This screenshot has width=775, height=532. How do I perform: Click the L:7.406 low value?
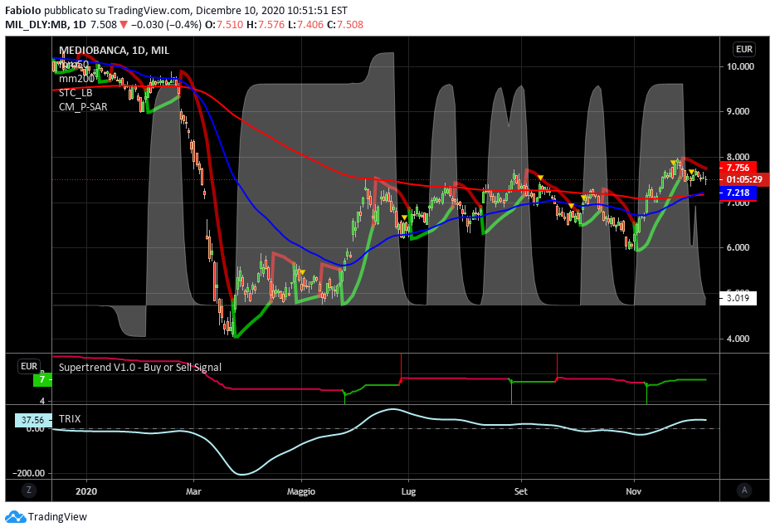(305, 25)
